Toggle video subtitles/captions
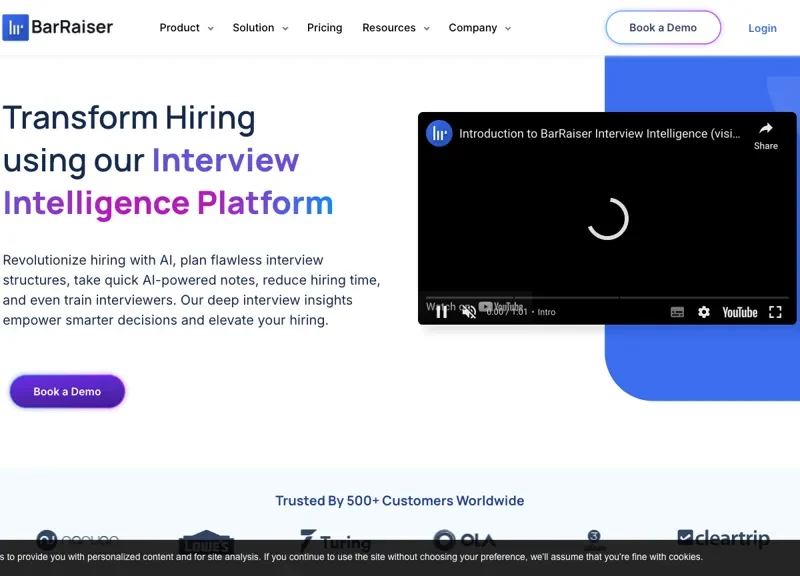Viewport: 800px width, 576px height. point(677,312)
